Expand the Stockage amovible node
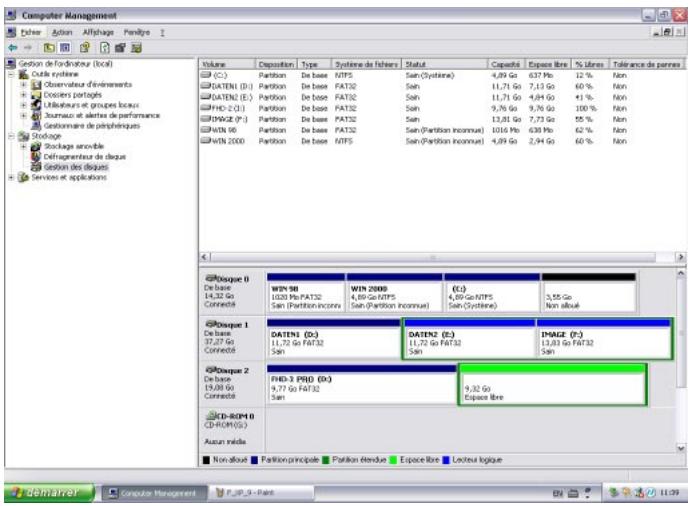 coord(24,146)
